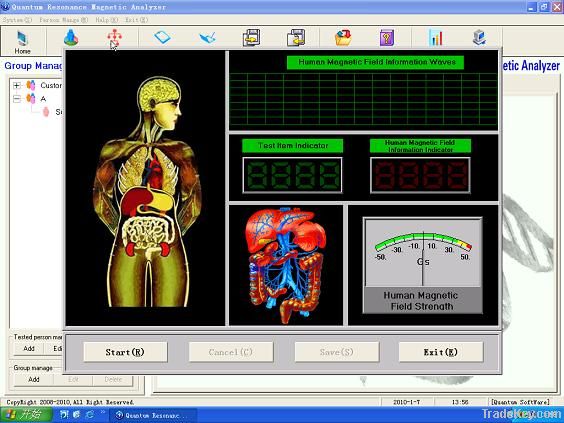Screen dimensions: 564x423
Task: Click the first quick launch taskbar icon
Action: click(x=64, y=415)
